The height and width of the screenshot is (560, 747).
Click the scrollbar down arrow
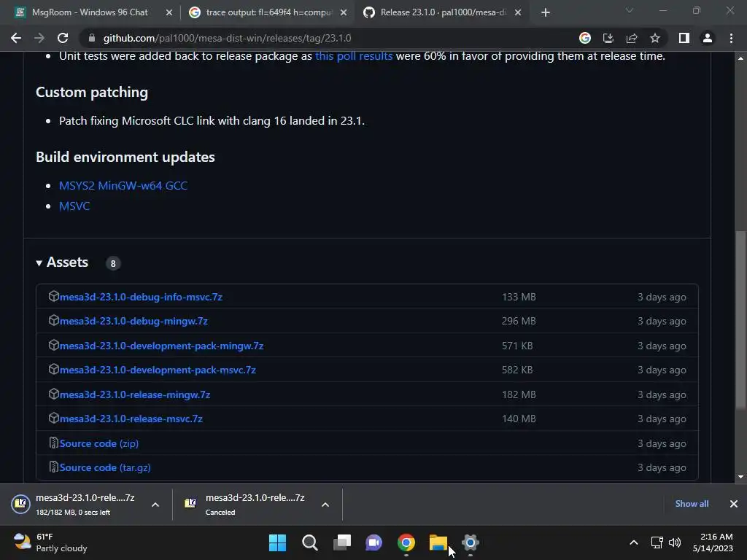740,477
